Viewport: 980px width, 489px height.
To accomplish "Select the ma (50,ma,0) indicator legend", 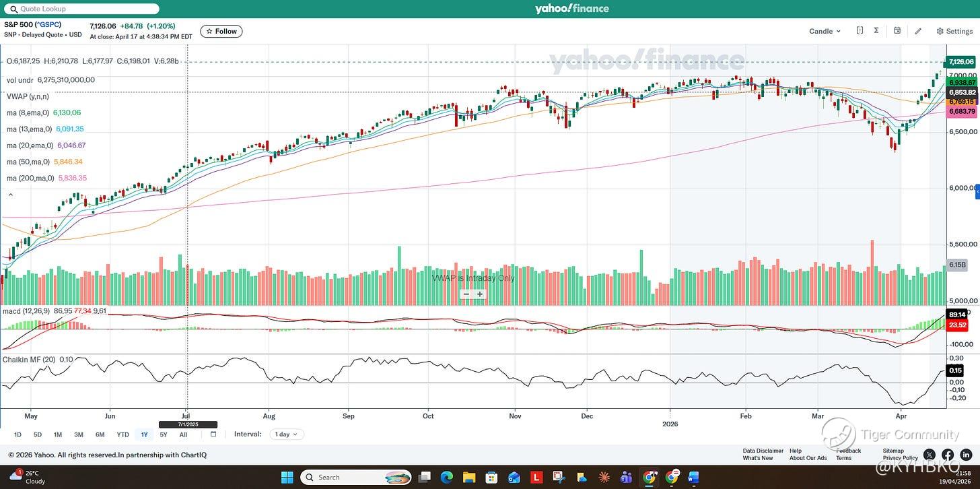I will [x=44, y=162].
